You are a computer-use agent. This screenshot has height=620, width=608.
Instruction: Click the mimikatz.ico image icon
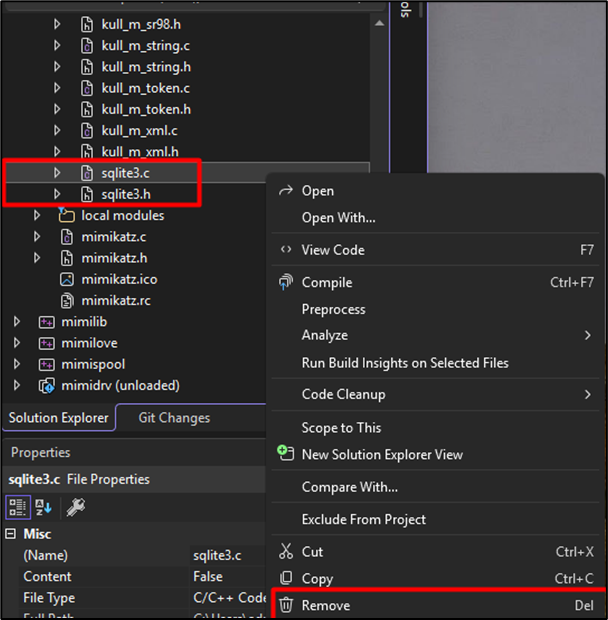click(67, 280)
